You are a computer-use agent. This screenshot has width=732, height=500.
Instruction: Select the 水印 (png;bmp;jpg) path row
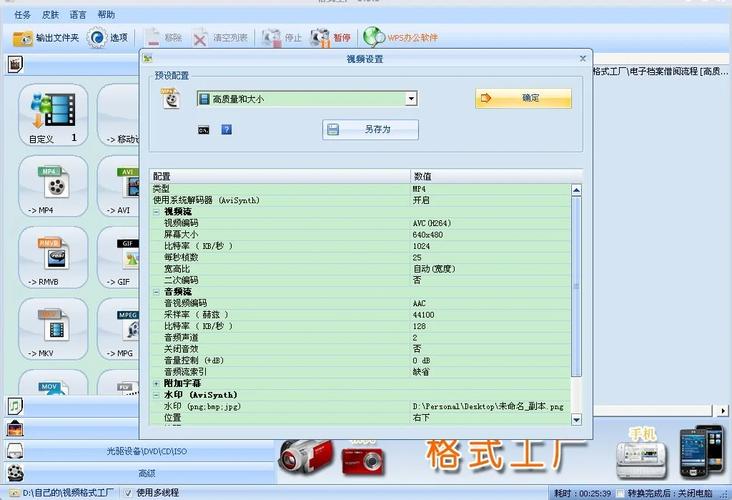click(x=361, y=406)
